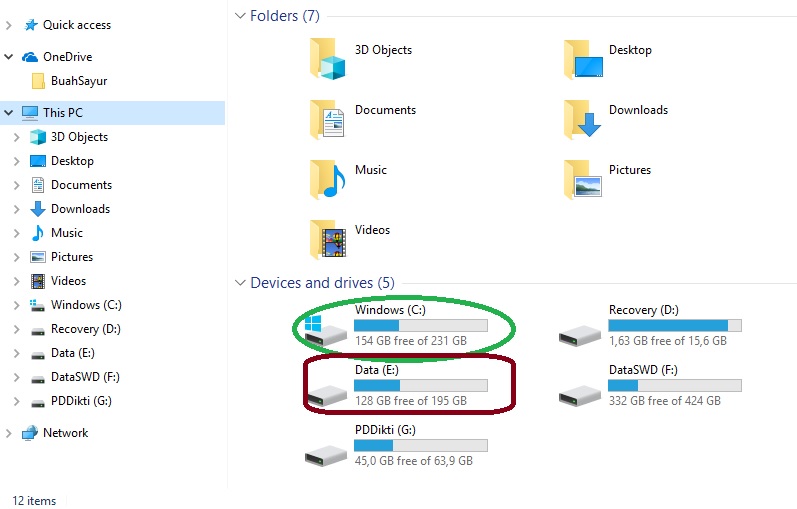Select Data (E:) in navigation pane
The height and width of the screenshot is (509, 797).
(x=74, y=353)
